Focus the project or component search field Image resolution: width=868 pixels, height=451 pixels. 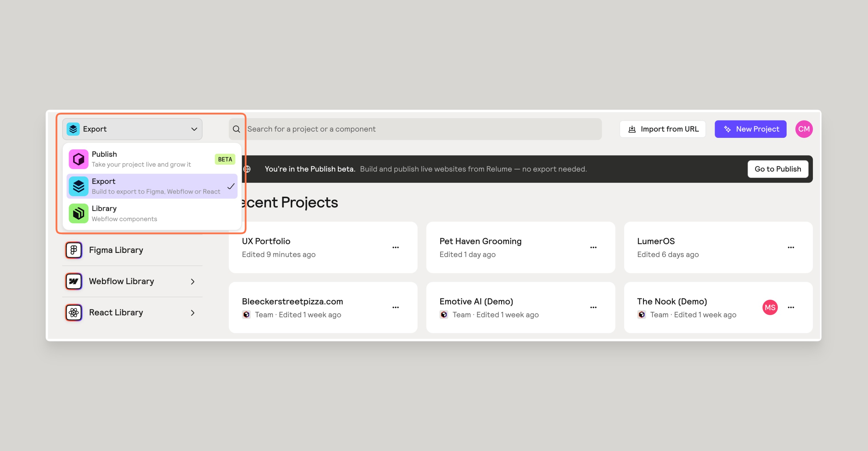415,129
